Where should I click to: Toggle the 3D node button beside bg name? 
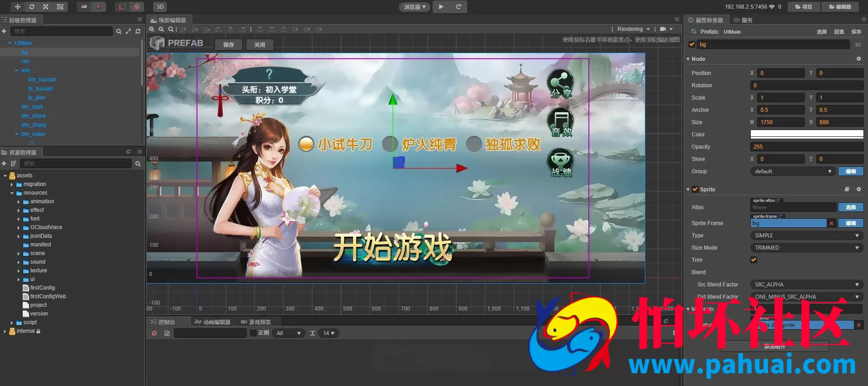pos(858,45)
